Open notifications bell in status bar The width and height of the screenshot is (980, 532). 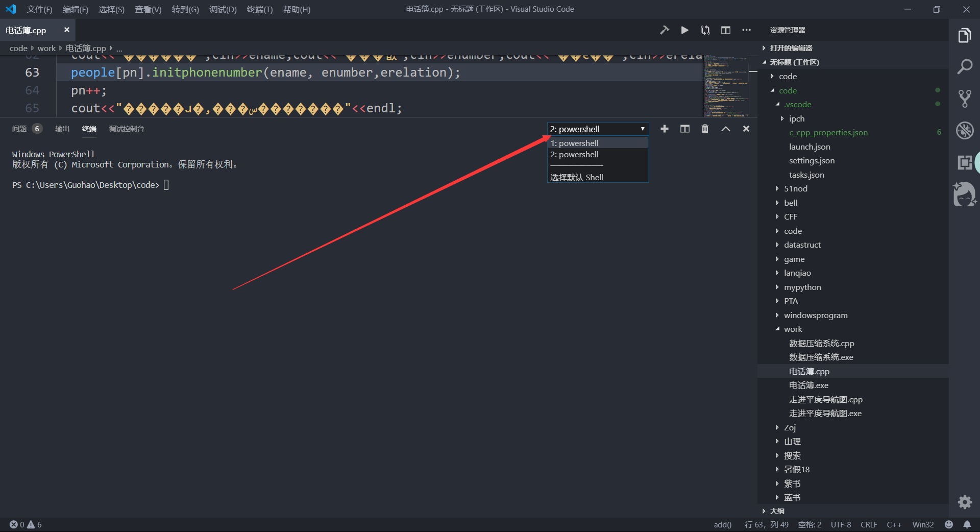coord(967,524)
